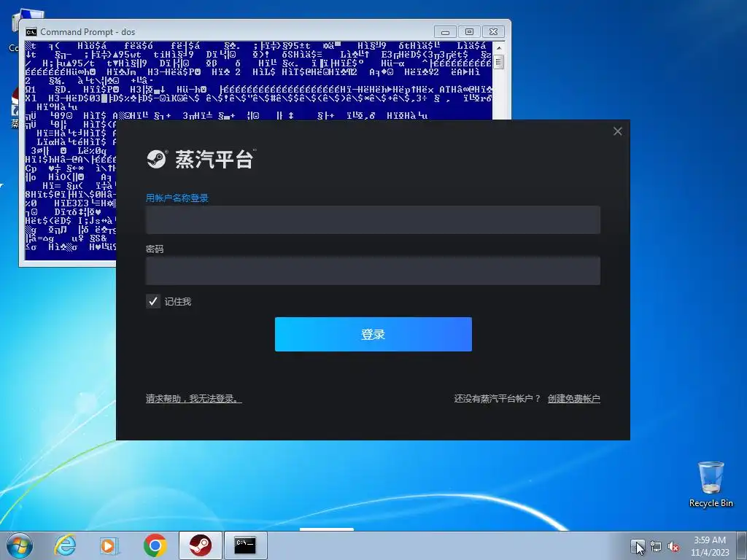Open the clock showing 3:59 AM
The width and height of the screenshot is (747, 560).
click(x=710, y=546)
